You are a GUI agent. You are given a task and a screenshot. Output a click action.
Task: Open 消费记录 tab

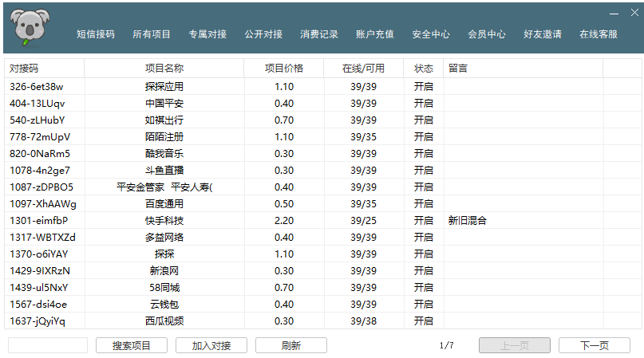[x=318, y=34]
